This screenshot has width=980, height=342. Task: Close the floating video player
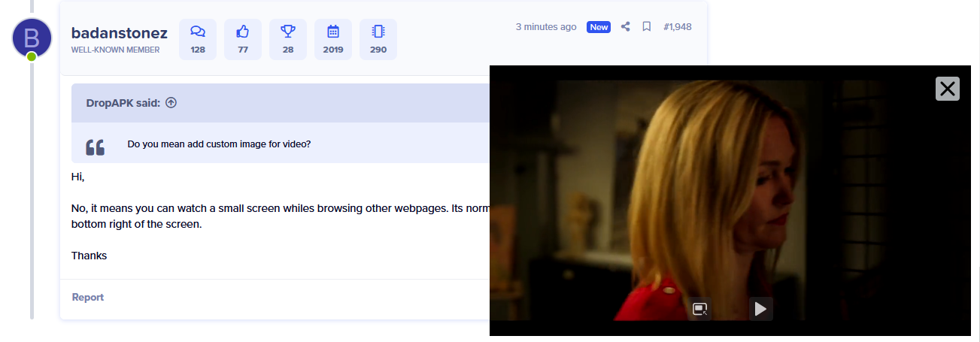tap(948, 89)
